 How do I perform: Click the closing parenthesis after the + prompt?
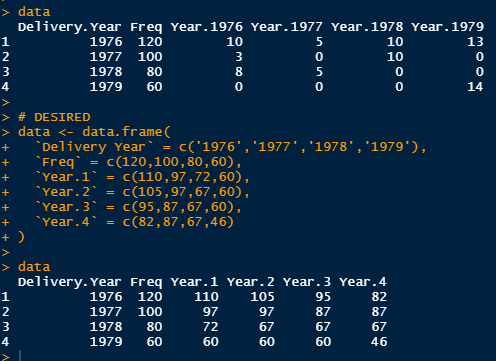[21, 237]
